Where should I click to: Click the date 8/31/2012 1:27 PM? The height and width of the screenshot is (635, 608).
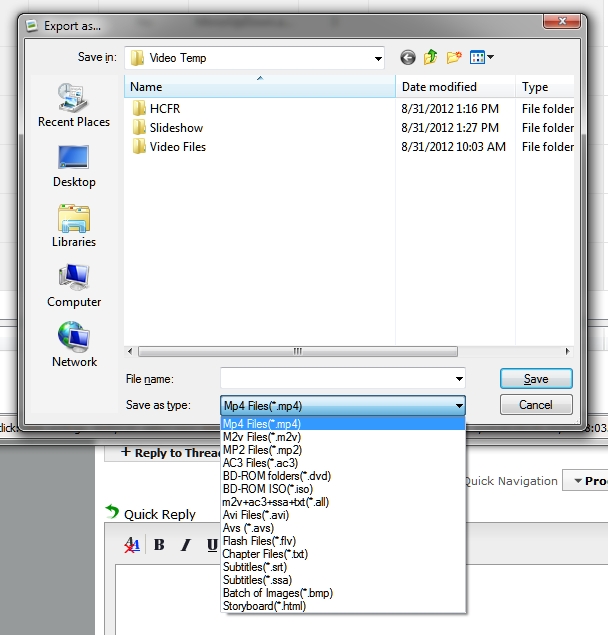click(x=450, y=128)
